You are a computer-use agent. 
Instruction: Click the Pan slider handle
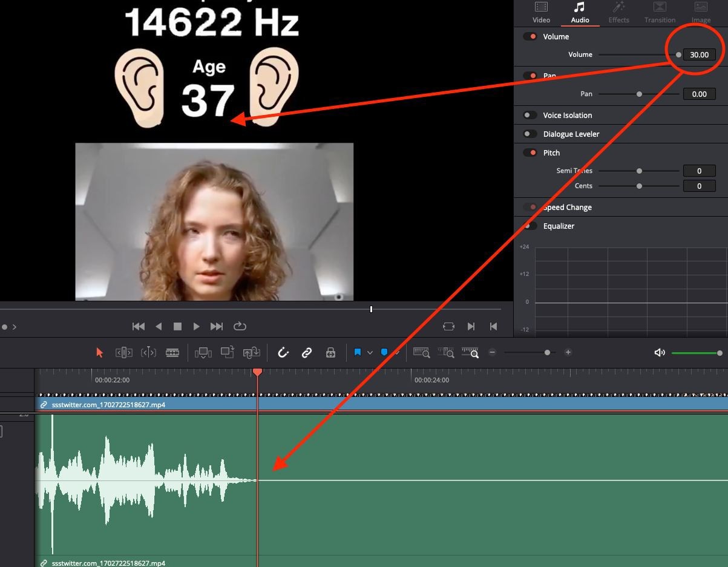click(x=639, y=94)
